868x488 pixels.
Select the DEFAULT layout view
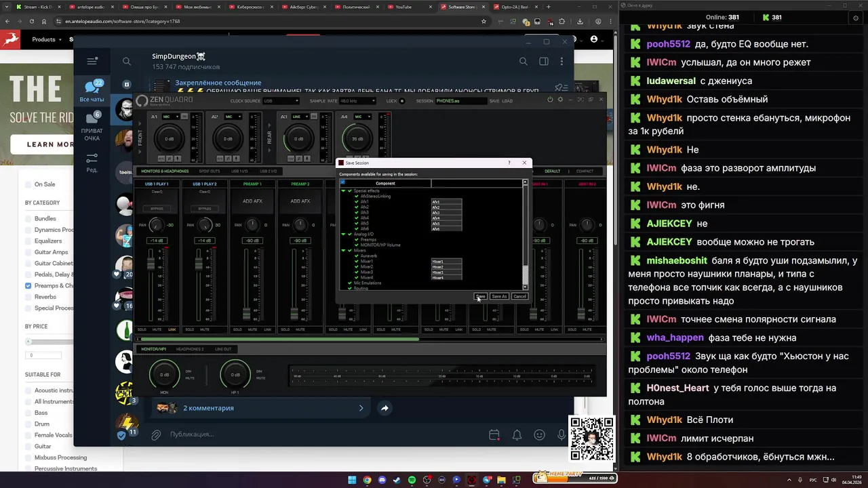point(552,171)
